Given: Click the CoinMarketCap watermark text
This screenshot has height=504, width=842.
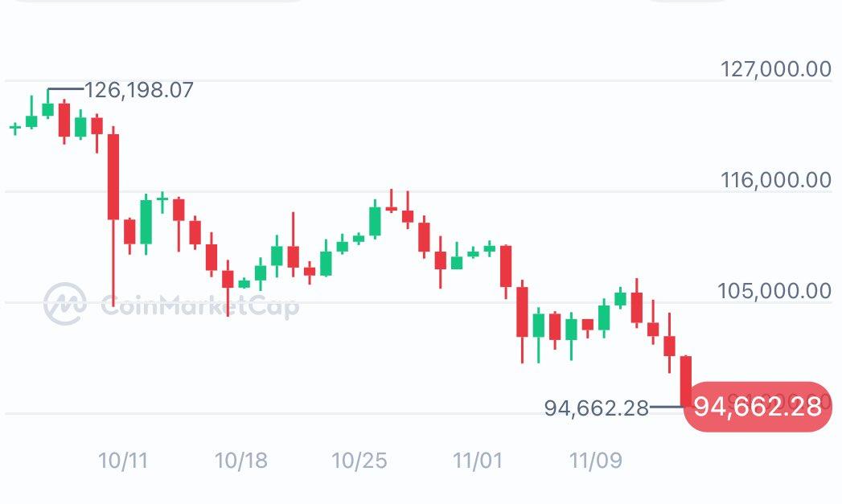Looking at the screenshot, I should click(x=199, y=306).
